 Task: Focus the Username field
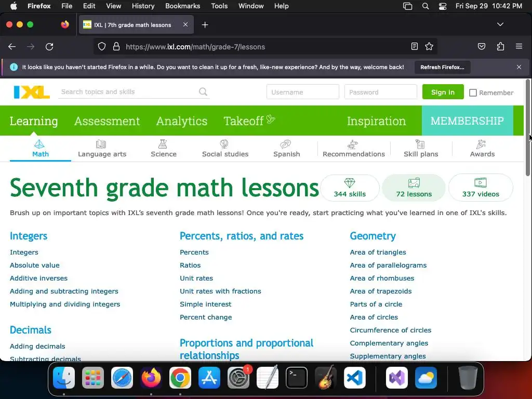(303, 92)
